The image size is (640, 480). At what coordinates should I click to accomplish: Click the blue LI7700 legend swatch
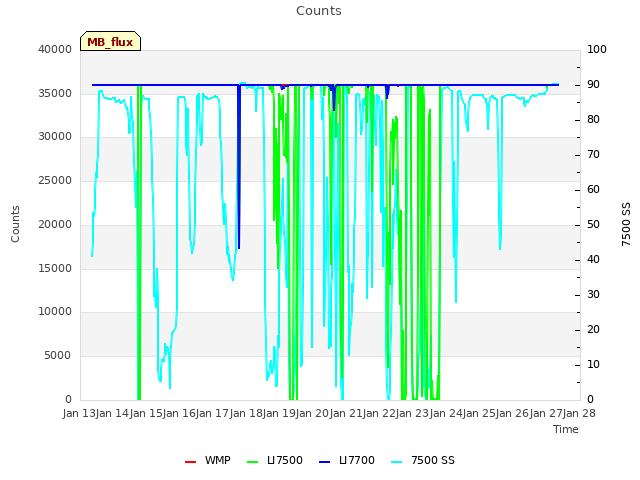click(324, 462)
